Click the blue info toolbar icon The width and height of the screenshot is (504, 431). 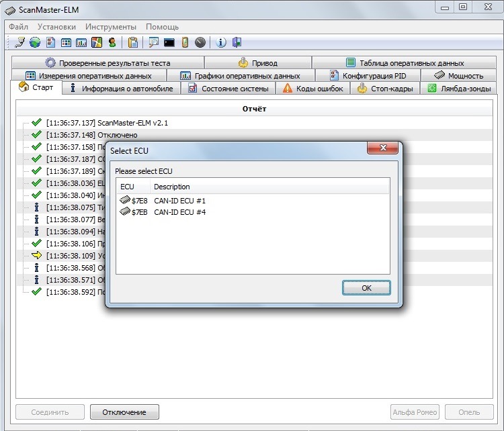pos(220,42)
